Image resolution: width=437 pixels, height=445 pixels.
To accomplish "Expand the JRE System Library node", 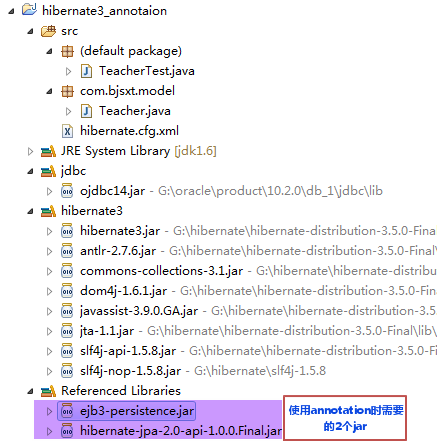I will click(x=30, y=151).
